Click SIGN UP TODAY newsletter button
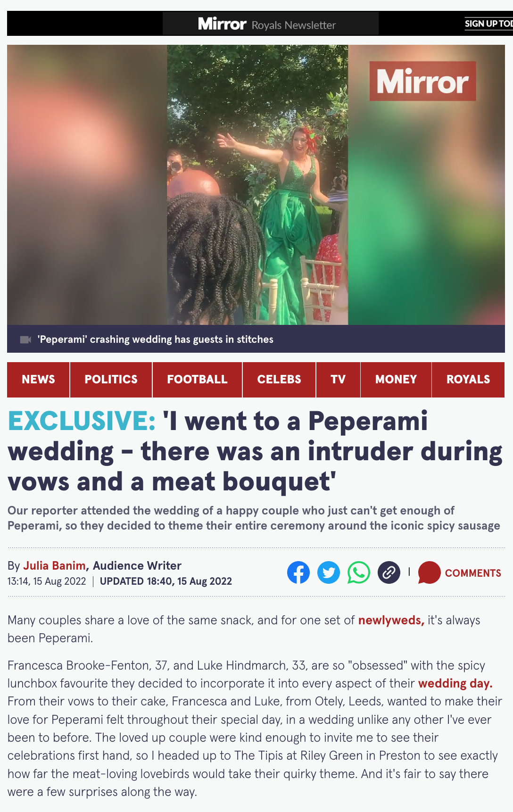Viewport: 513px width, 812px height. click(x=488, y=24)
